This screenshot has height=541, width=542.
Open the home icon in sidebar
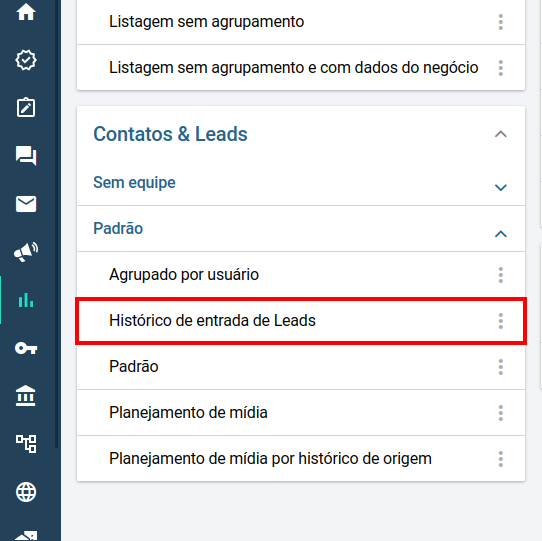tap(26, 12)
